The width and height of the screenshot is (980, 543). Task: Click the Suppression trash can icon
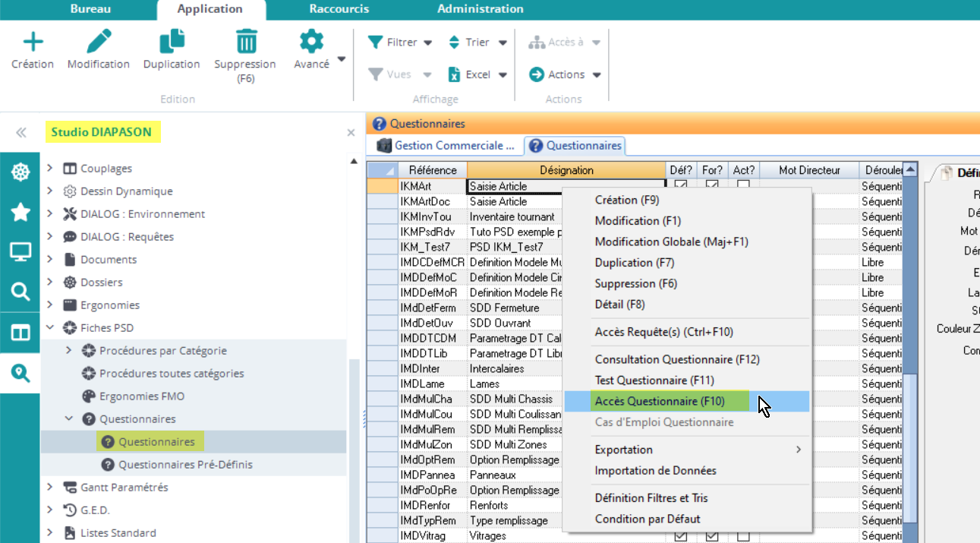coord(245,42)
